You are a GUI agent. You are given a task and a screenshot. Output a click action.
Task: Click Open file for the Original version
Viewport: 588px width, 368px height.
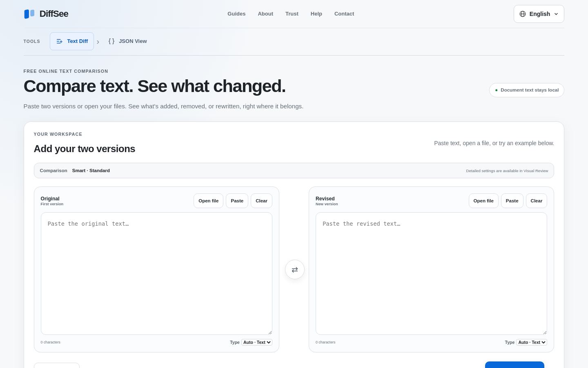pyautogui.click(x=209, y=201)
